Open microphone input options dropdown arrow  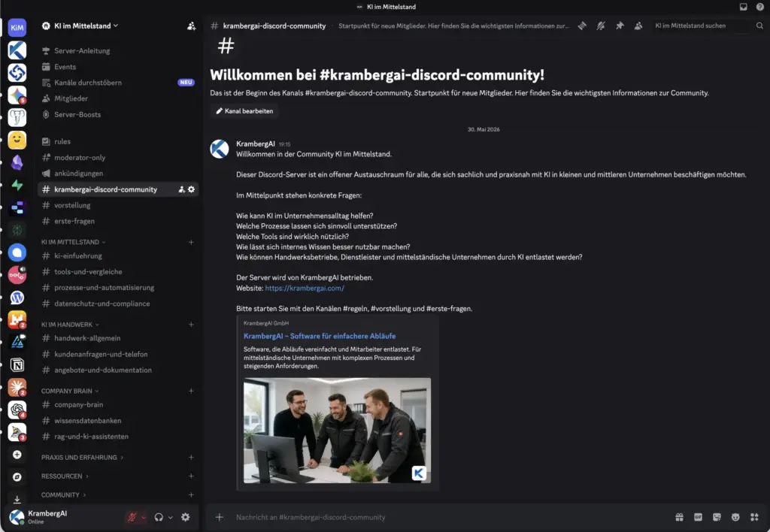144,517
